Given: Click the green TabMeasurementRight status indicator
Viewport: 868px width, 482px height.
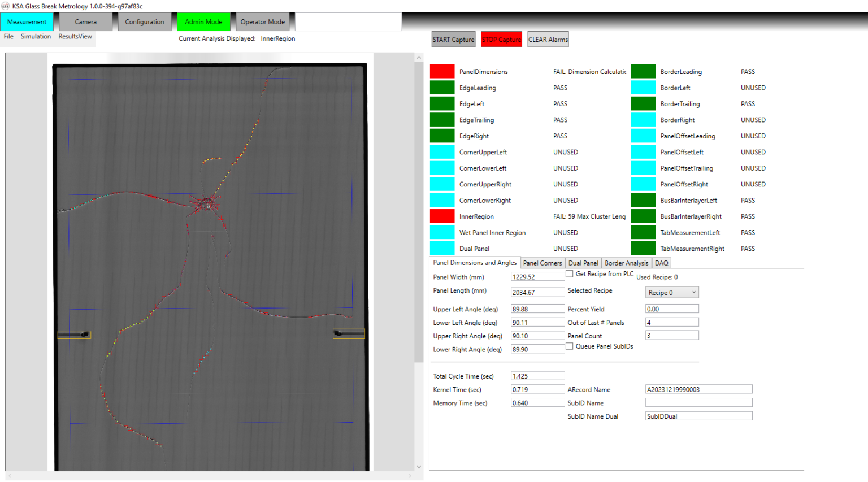Looking at the screenshot, I should click(643, 249).
